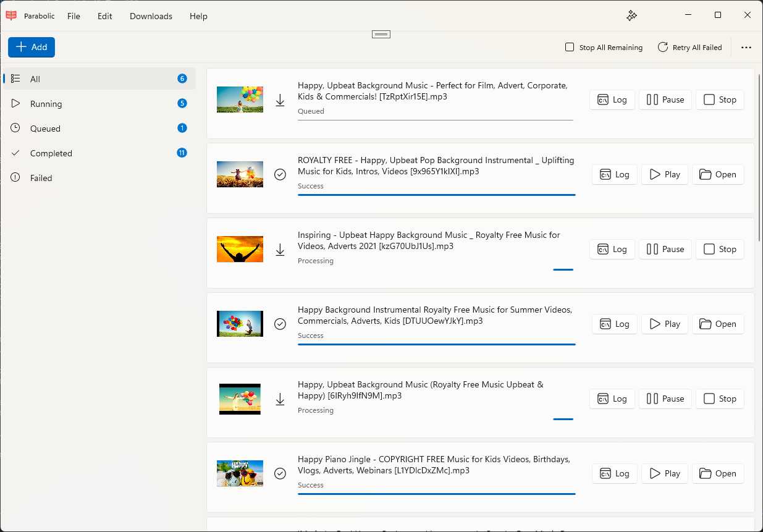The image size is (763, 532).
Task: Open Log for DTUUOewYJkY download
Action: [x=615, y=324]
